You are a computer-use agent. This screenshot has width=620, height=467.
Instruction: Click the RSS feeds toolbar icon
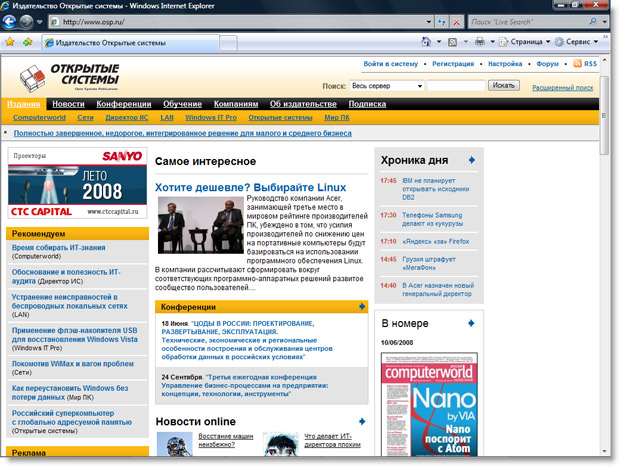452,42
